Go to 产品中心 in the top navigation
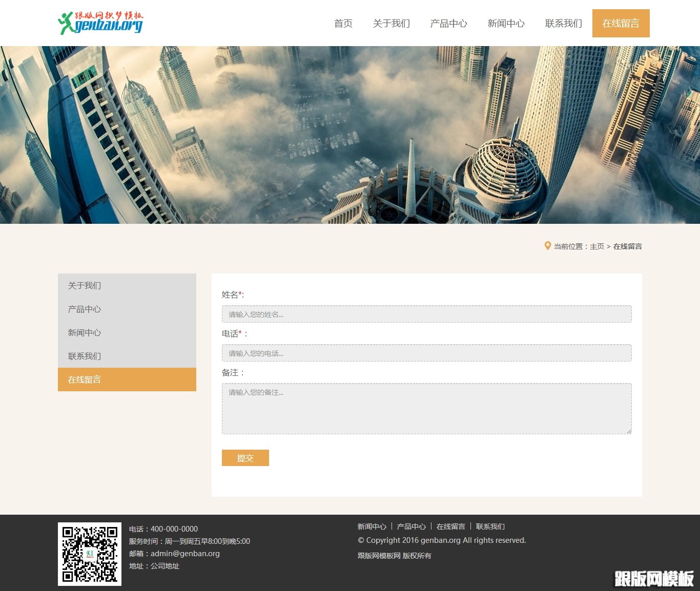 (x=449, y=23)
